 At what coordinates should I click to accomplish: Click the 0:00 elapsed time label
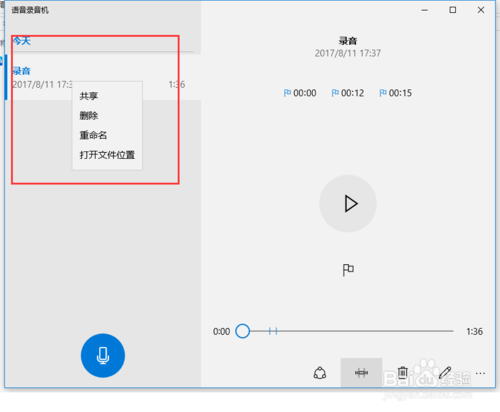pos(221,332)
